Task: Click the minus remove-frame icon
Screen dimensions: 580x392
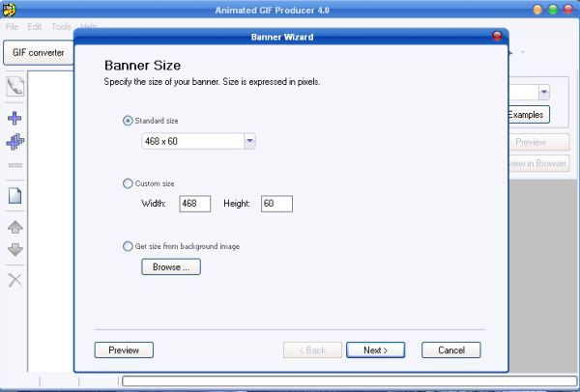Action: tap(15, 165)
